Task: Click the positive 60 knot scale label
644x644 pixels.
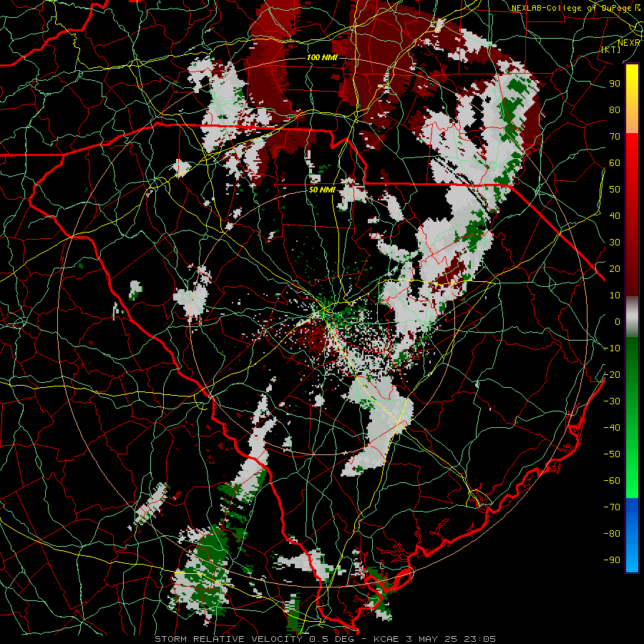Action: 615,163
